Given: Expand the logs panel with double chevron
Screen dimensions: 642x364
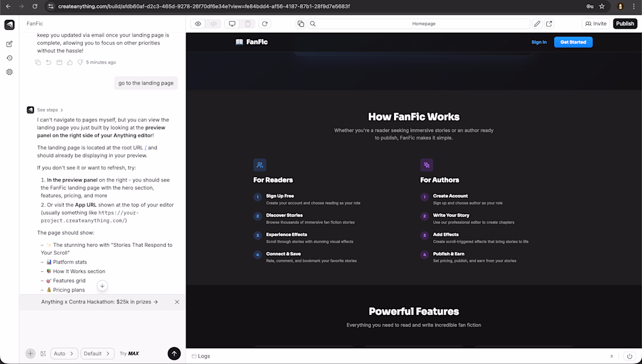Looking at the screenshot, I should tap(612, 356).
